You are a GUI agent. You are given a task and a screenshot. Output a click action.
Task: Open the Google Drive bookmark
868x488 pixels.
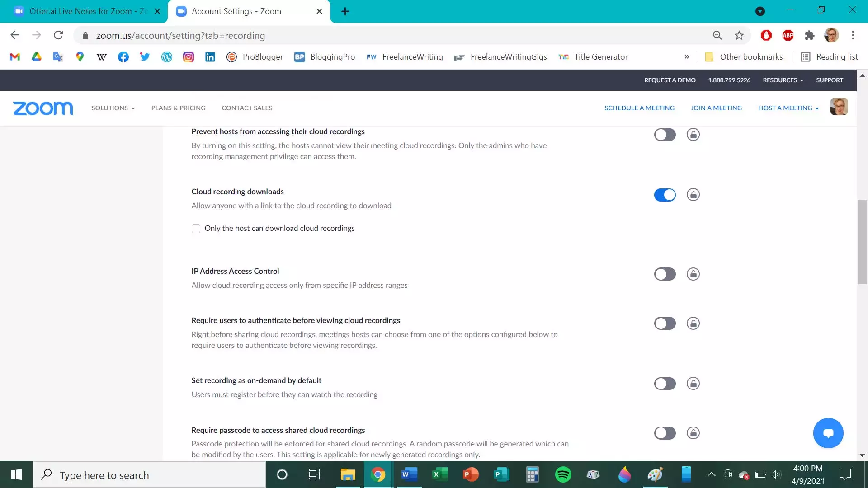(x=37, y=57)
